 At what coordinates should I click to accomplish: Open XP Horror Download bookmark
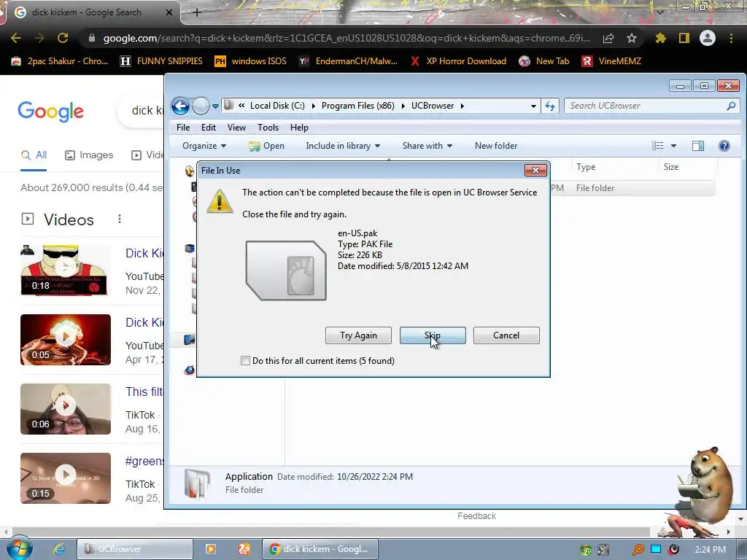click(x=458, y=61)
